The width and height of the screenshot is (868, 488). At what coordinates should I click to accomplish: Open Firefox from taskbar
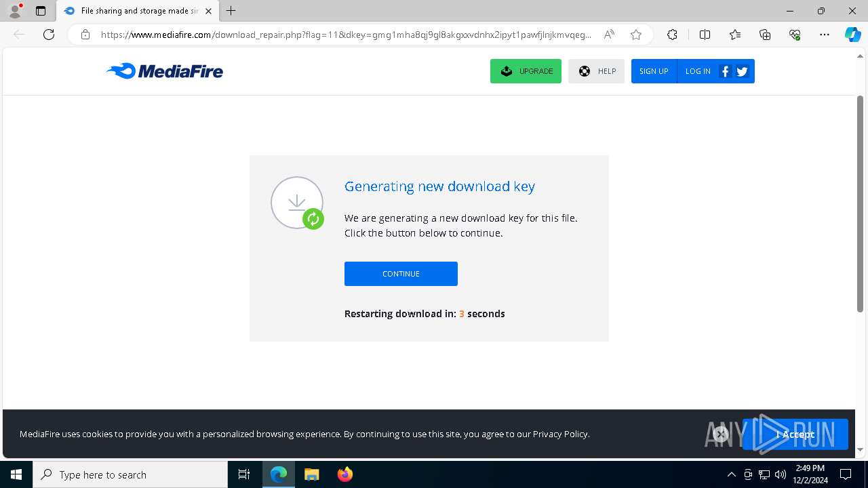coord(344,474)
